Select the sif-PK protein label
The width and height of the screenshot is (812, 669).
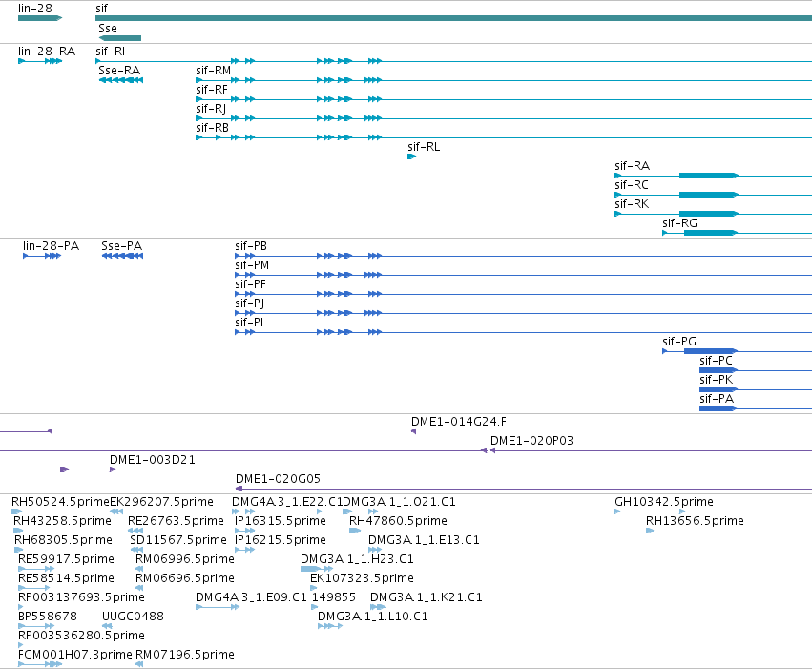(x=717, y=380)
